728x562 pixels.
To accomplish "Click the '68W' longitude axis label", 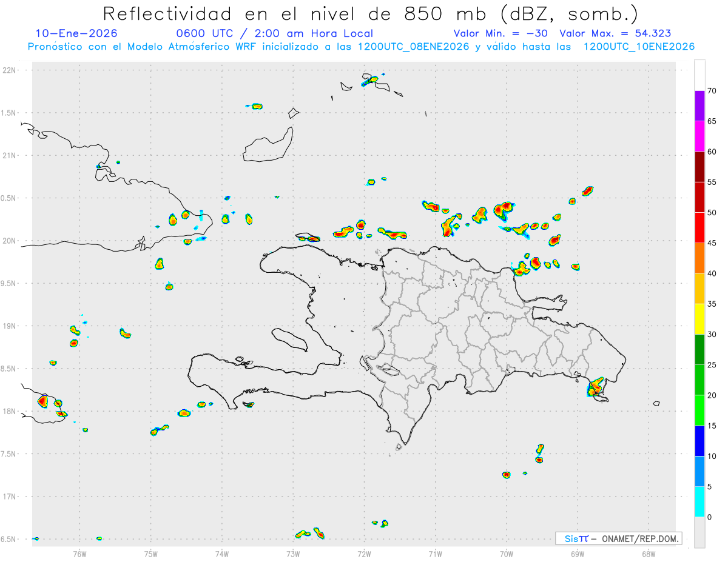I will point(649,554).
